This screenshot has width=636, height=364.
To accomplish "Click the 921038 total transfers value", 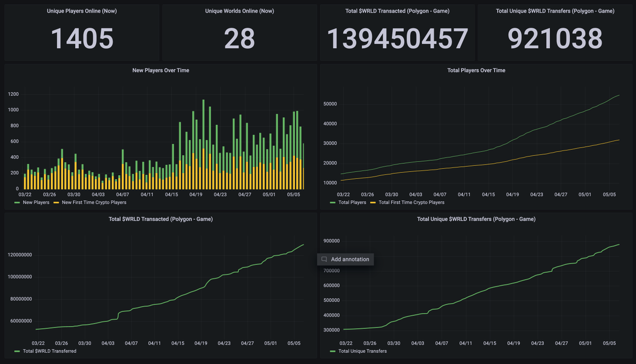I will click(x=555, y=38).
